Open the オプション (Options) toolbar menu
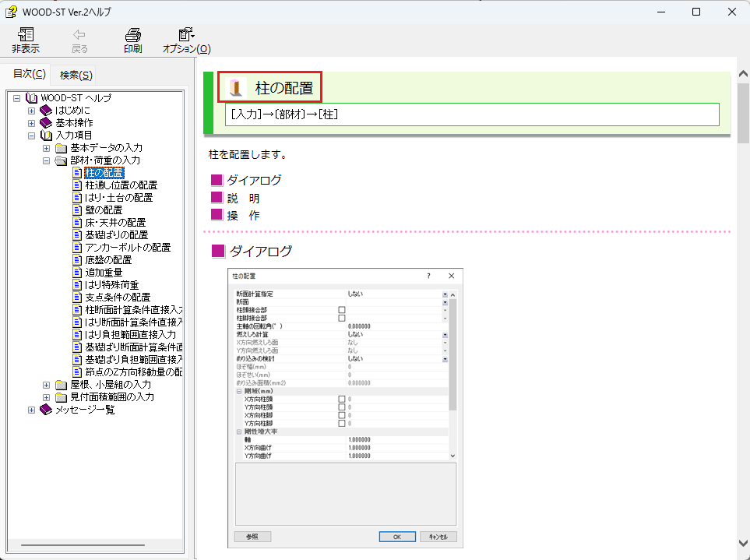 click(186, 35)
